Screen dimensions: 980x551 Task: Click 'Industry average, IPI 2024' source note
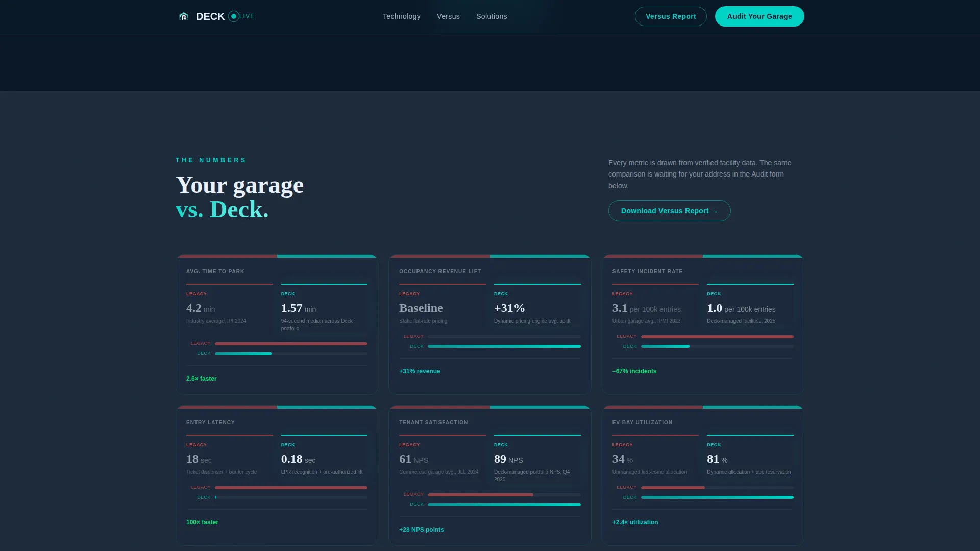216,321
